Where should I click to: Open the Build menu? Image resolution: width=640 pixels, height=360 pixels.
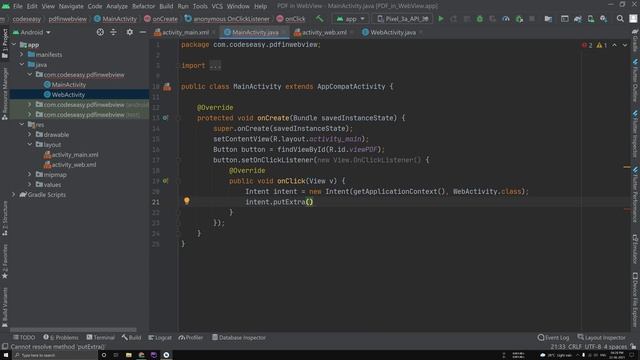[x=166, y=6]
